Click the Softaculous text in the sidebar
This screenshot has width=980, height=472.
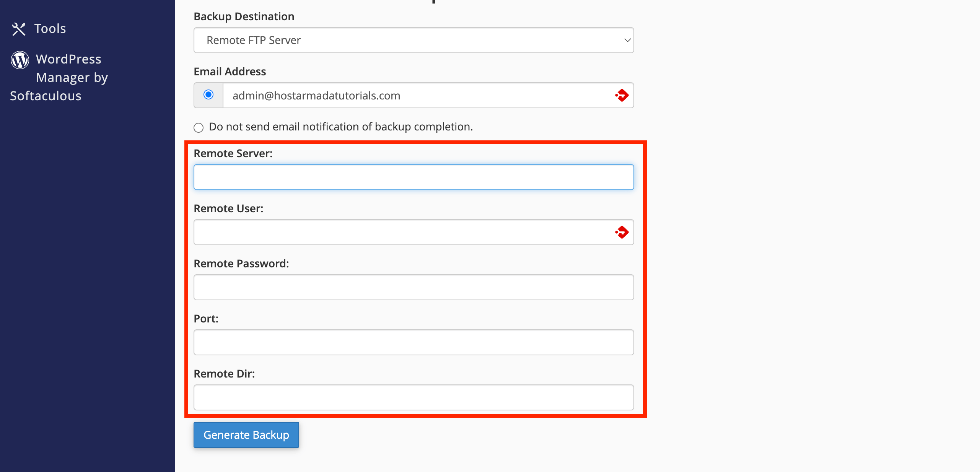(45, 96)
